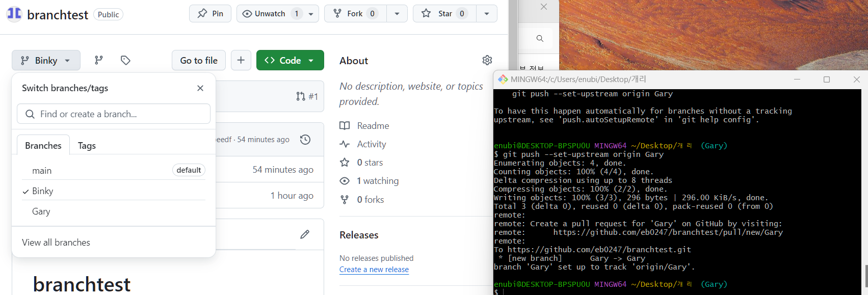This screenshot has height=295, width=868.
Task: Click the Releases heading link
Action: [359, 235]
